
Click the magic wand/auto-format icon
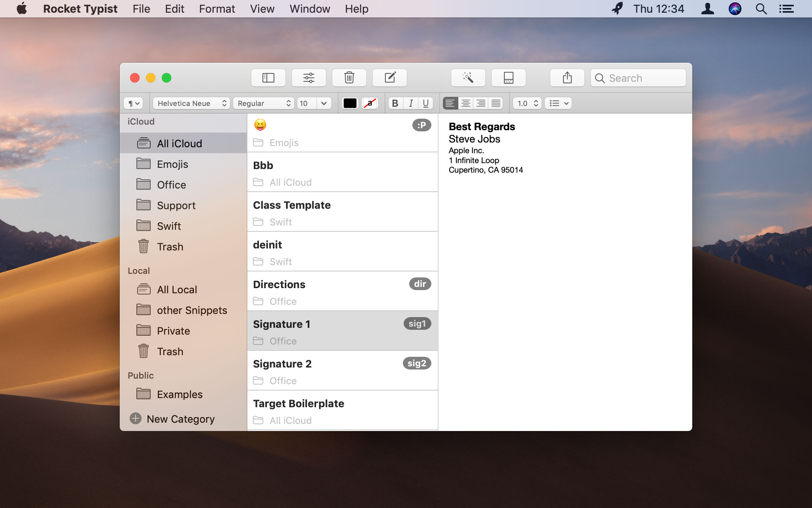(x=468, y=78)
